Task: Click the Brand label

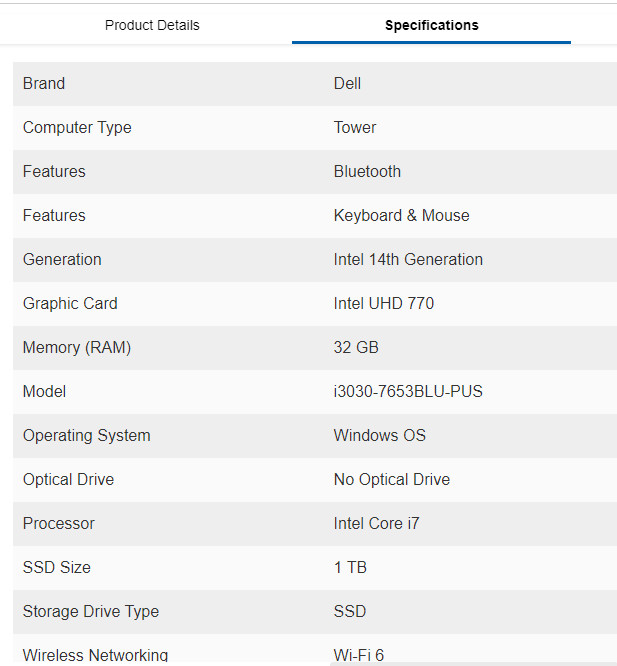Action: click(44, 84)
